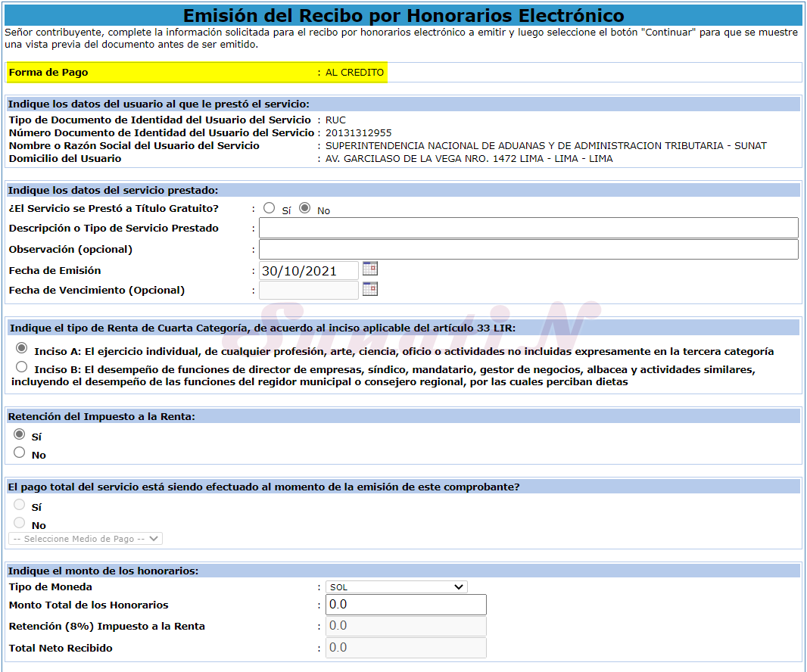Click the Descripción o Tipo de Servicio field
807x672 pixels.
point(528,228)
